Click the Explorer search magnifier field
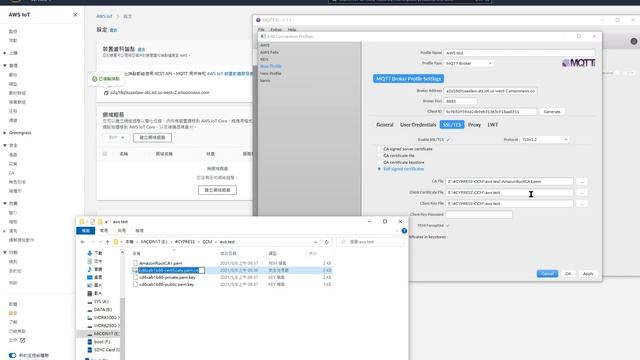The height and width of the screenshot is (360, 640). click(x=370, y=242)
